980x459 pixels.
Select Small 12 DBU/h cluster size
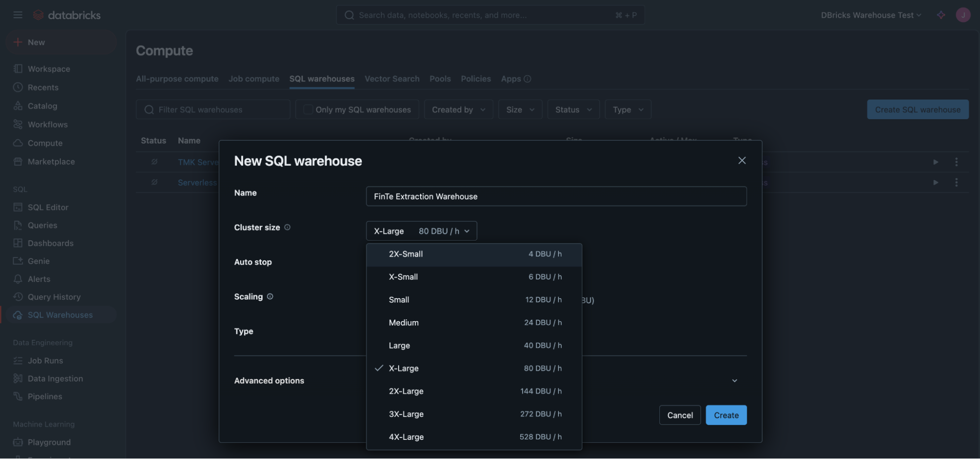tap(474, 300)
